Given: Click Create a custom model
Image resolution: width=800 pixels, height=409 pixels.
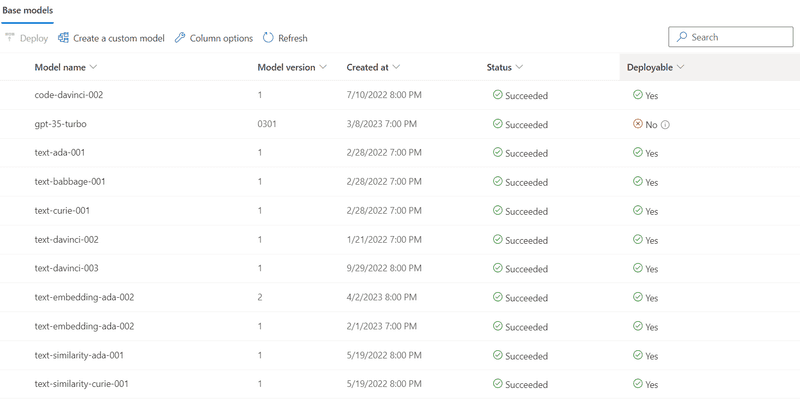Looking at the screenshot, I should [x=111, y=38].
